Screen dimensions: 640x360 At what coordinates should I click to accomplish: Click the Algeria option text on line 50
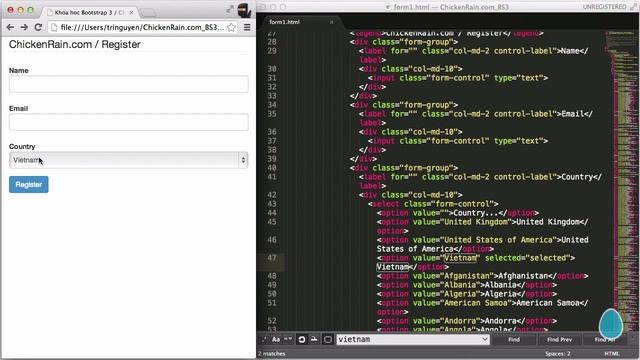click(x=500, y=294)
